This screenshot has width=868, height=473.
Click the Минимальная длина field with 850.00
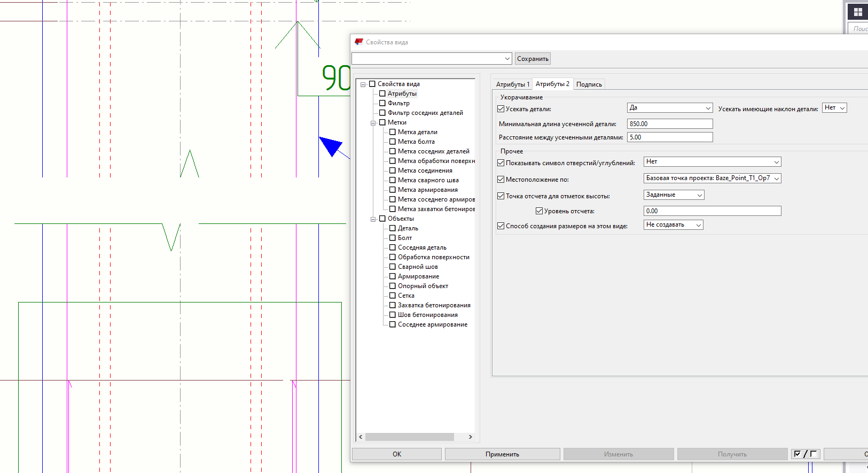[669, 124]
